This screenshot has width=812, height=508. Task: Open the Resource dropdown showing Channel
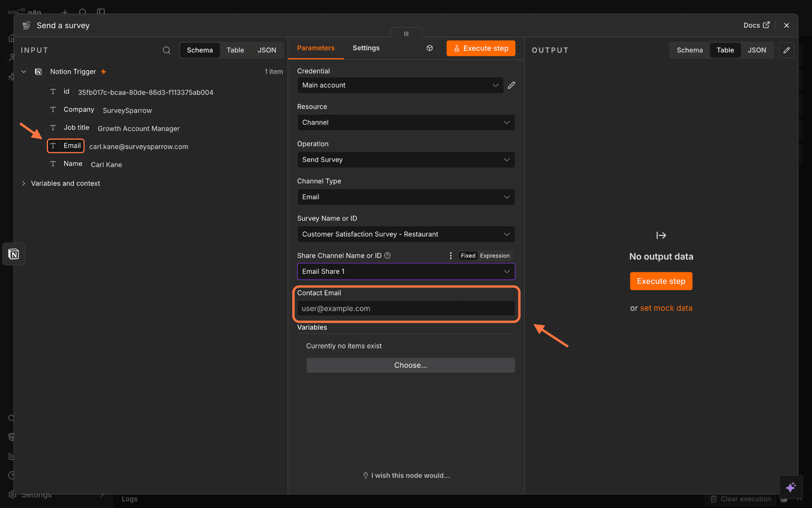pos(406,123)
